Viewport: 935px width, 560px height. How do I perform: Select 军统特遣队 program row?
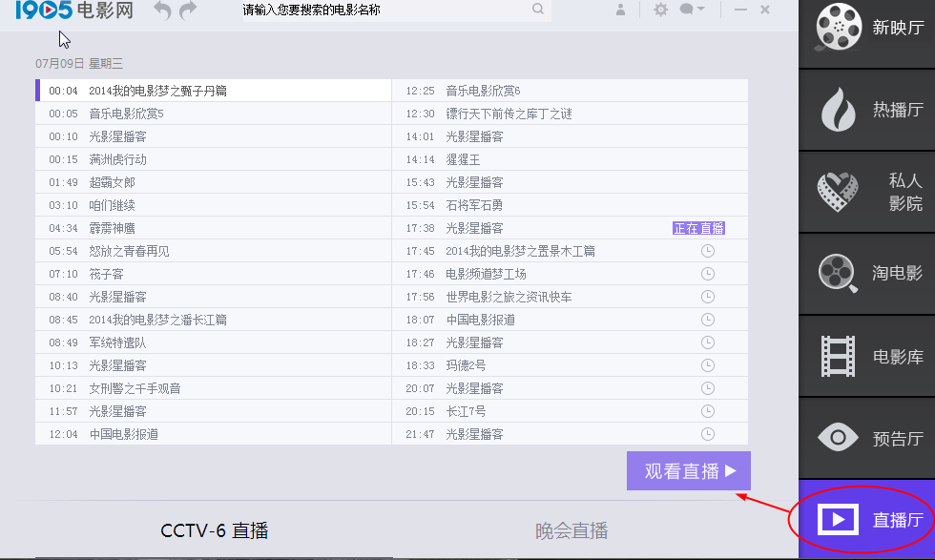coord(213,342)
